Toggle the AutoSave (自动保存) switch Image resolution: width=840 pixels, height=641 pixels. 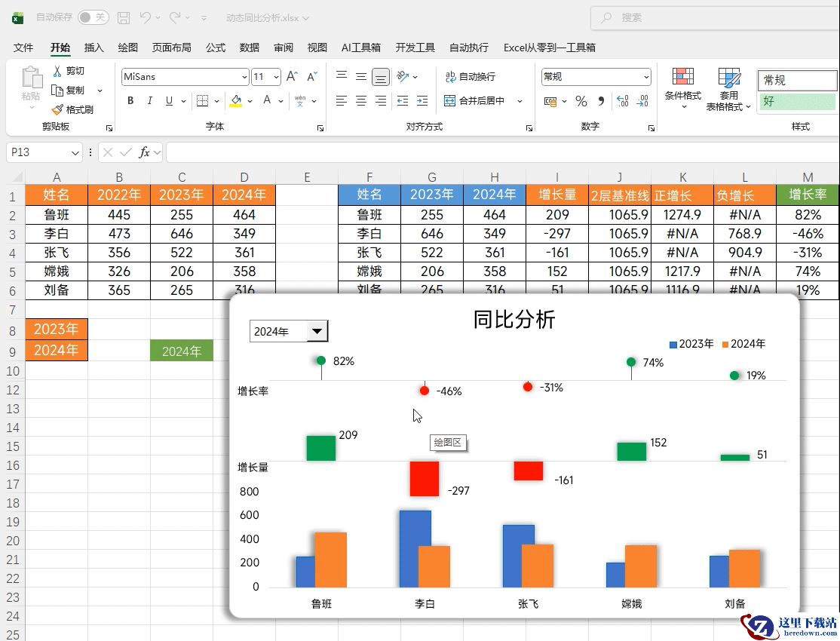[93, 17]
